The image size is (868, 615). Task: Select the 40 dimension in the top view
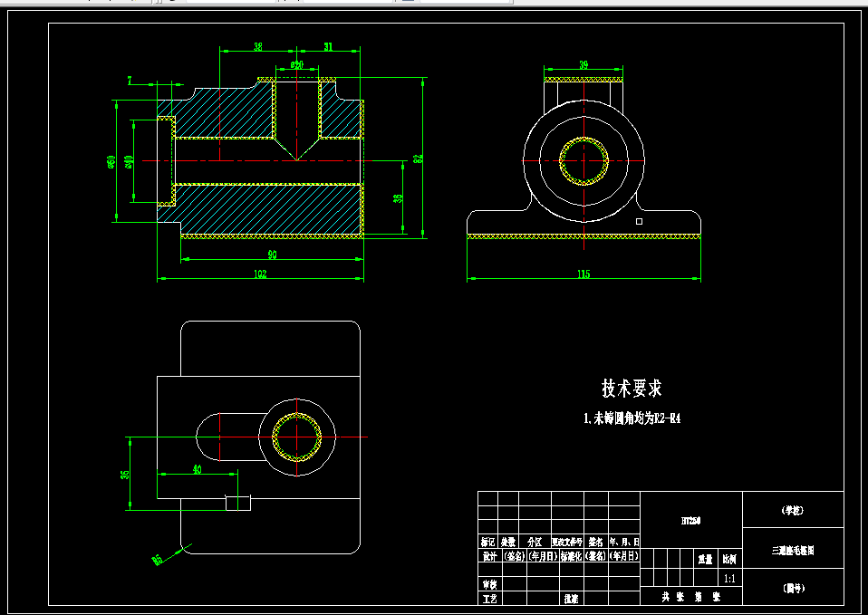198,469
